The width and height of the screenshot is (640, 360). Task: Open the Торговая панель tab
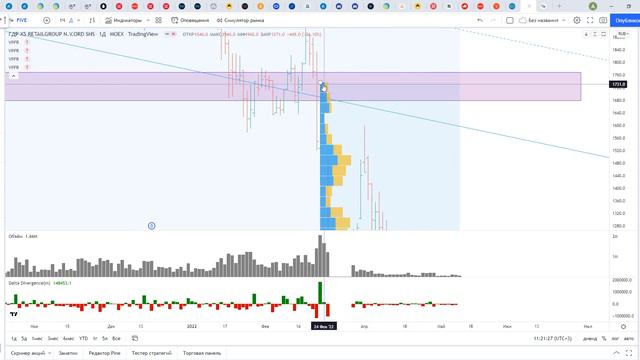coord(202,353)
